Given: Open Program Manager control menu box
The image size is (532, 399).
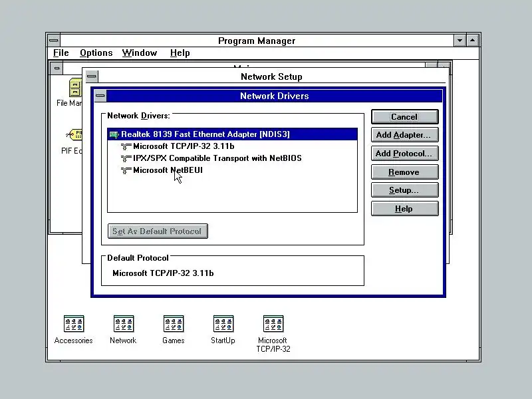Looking at the screenshot, I should pyautogui.click(x=54, y=41).
